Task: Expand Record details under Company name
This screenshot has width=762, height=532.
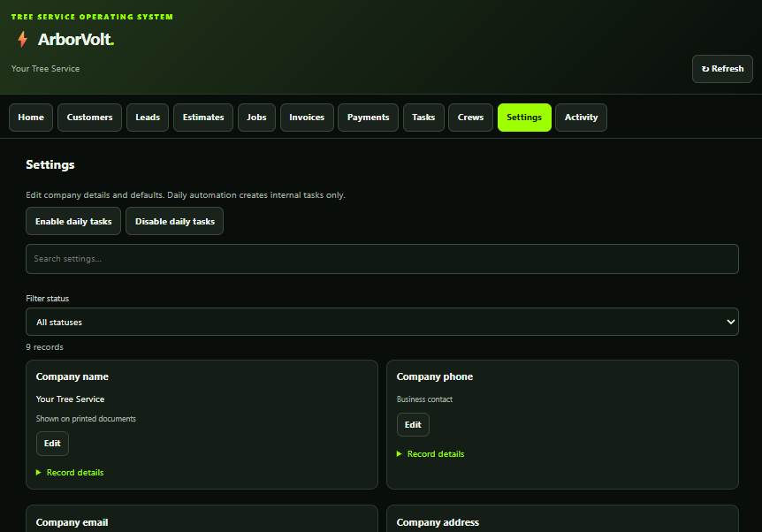Action: pyautogui.click(x=70, y=473)
